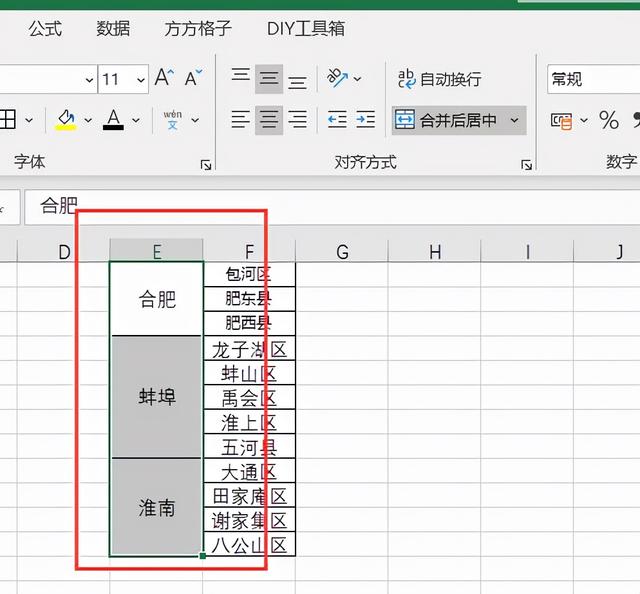Open font size 11 dropdown
Viewport: 640px width, 594px height.
coord(141,80)
